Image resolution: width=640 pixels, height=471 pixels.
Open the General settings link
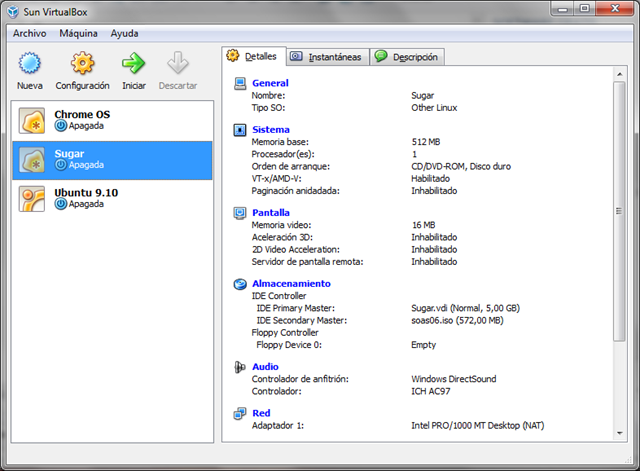click(270, 83)
